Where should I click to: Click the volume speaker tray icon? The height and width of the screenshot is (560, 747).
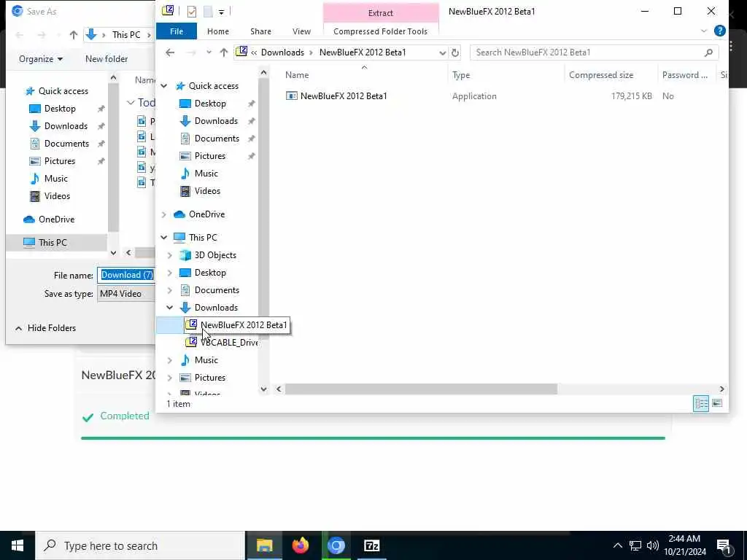pos(653,545)
